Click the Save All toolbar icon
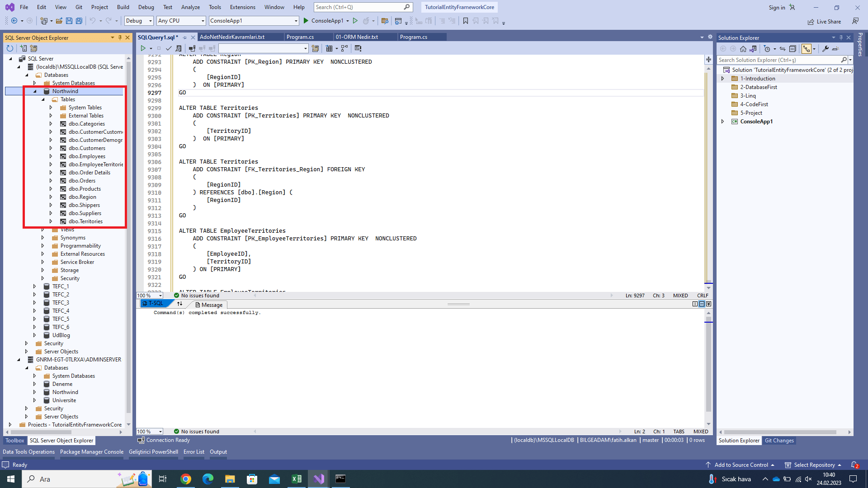Screen dimensions: 868x488 click(x=79, y=21)
